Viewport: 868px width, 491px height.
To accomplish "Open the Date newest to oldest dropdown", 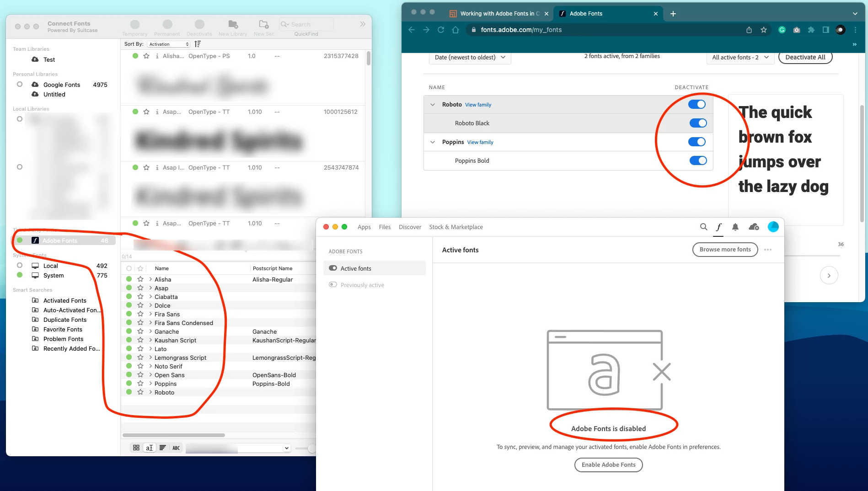I will click(x=470, y=58).
